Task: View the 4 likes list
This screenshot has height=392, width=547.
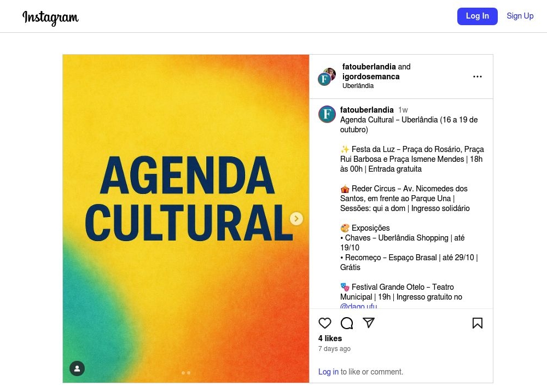Action: [x=330, y=338]
